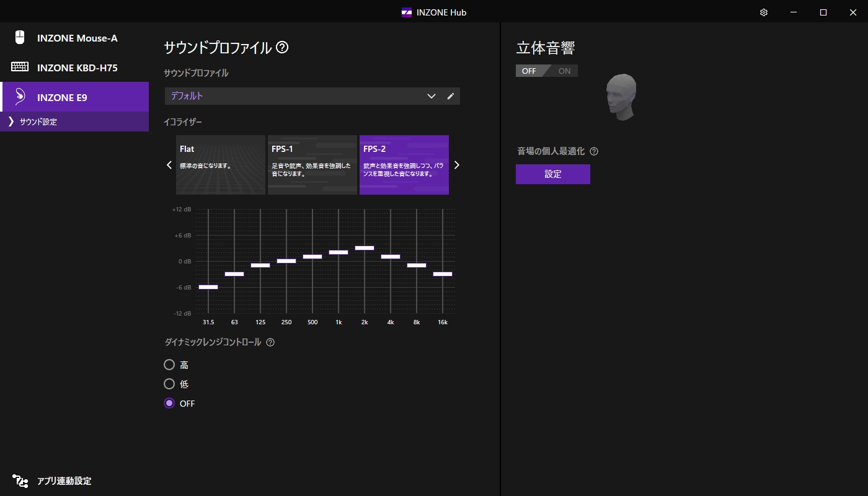The width and height of the screenshot is (868, 496).
Task: Click the ダイナミックレンジコントロール label
Action: tap(213, 342)
